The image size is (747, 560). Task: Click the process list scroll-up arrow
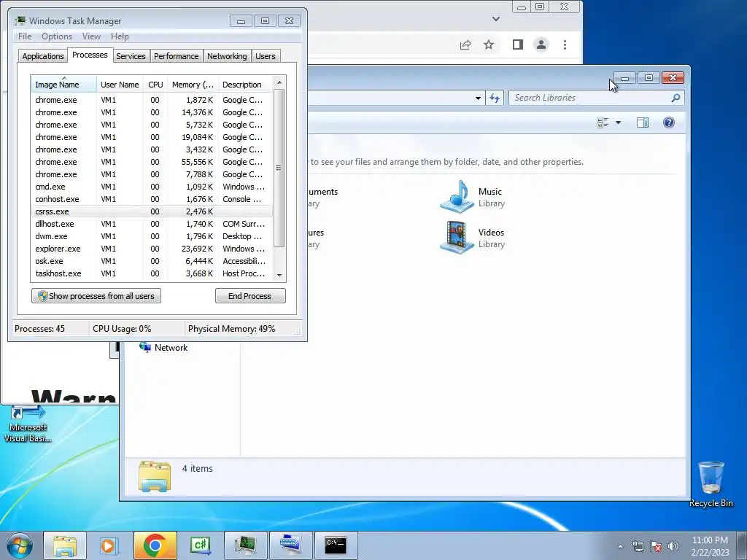click(279, 82)
